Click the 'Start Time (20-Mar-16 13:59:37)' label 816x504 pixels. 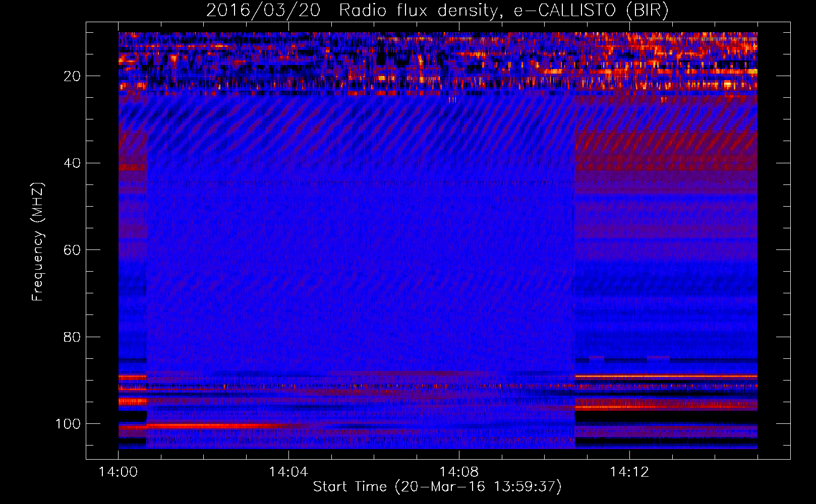click(437, 487)
